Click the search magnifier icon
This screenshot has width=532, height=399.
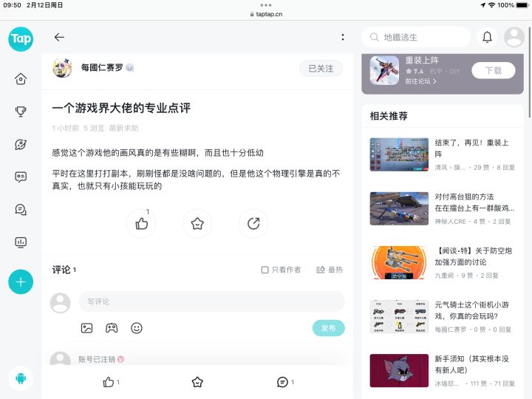(x=374, y=37)
